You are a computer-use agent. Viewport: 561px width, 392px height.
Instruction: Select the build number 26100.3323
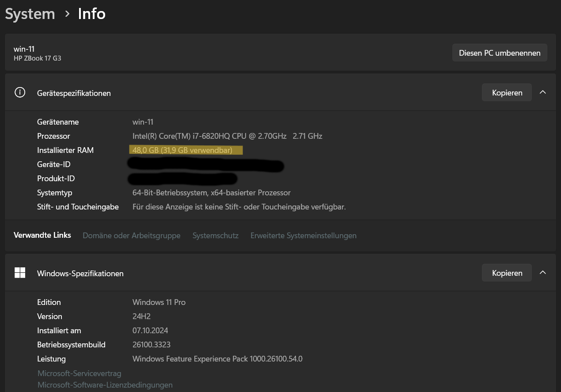[x=152, y=344]
